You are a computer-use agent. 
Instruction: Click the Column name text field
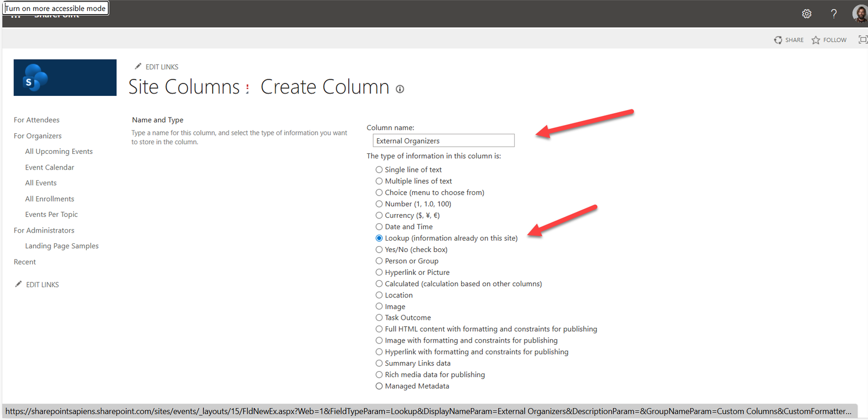click(443, 141)
